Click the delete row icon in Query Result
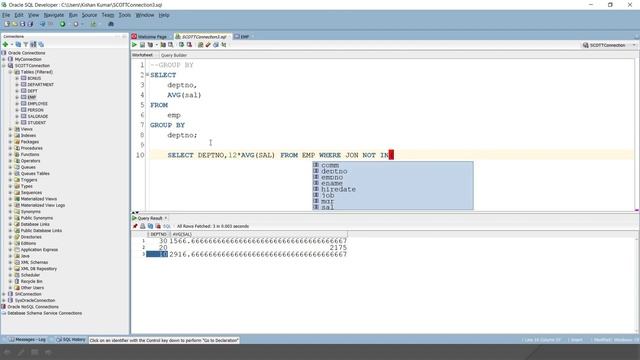 pyautogui.click(x=158, y=226)
